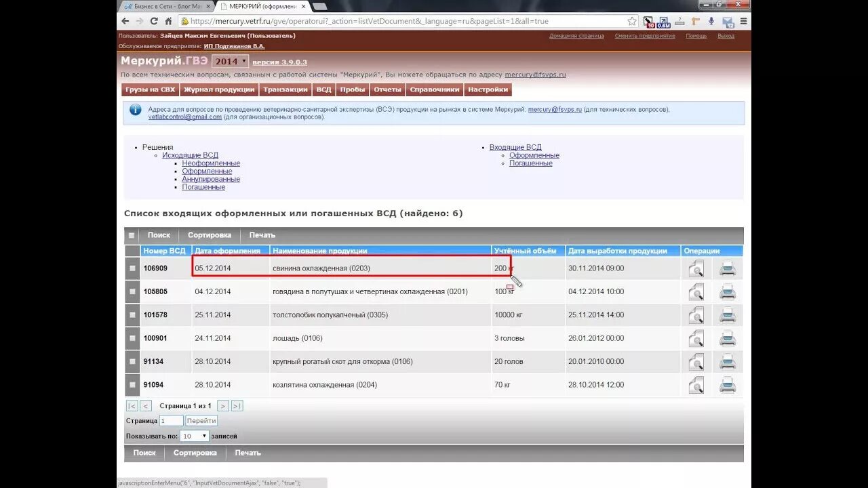Click Выход logout link

[x=726, y=36]
